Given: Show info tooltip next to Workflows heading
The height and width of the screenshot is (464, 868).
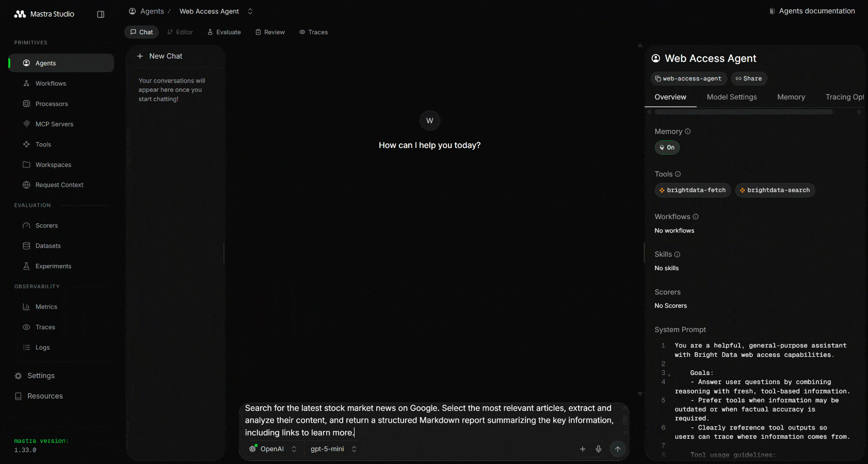Looking at the screenshot, I should pyautogui.click(x=696, y=217).
